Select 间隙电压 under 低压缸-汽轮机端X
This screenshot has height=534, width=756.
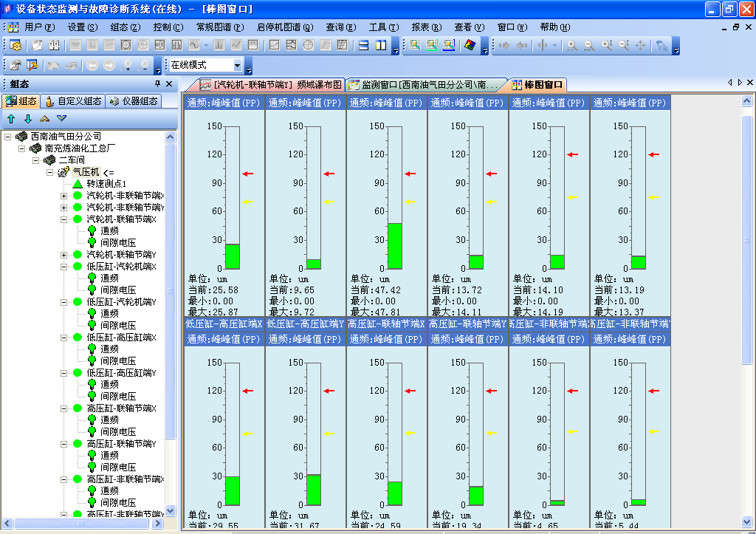(x=118, y=290)
